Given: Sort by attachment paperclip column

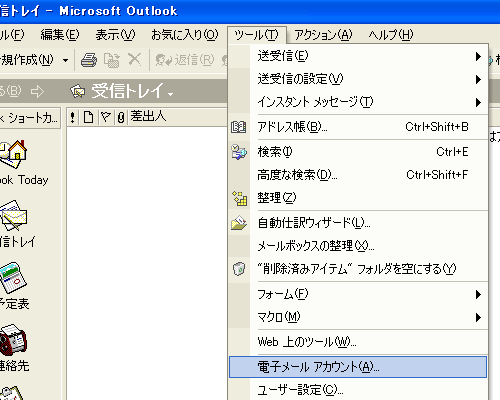Looking at the screenshot, I should [x=121, y=117].
